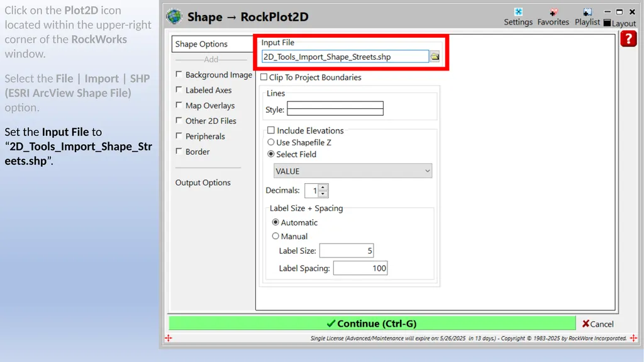Image resolution: width=644 pixels, height=362 pixels.
Task: Enable the Border checkbox
Action: 179,151
